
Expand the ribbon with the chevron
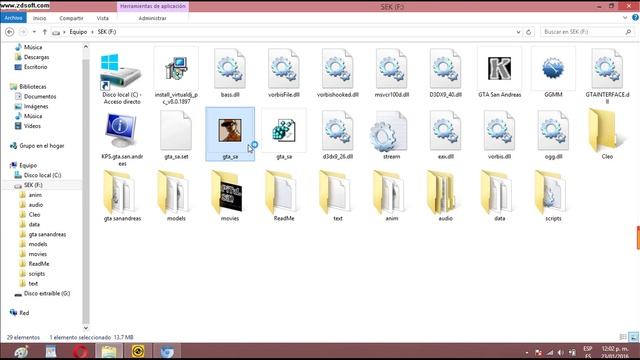[x=625, y=18]
